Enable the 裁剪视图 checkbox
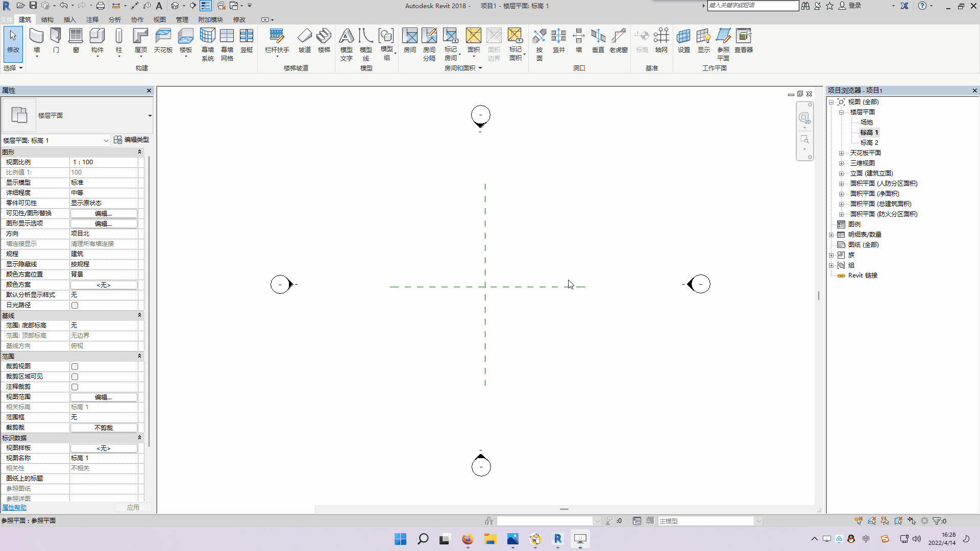 click(x=75, y=366)
